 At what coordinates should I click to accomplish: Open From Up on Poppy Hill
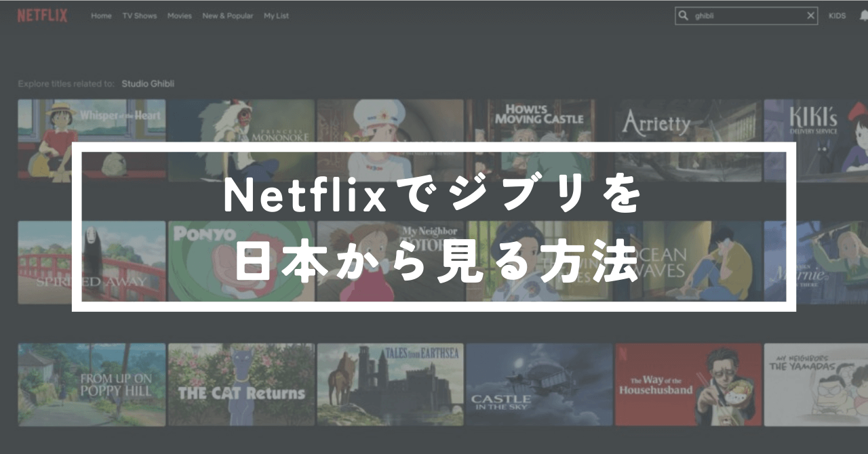tap(92, 384)
